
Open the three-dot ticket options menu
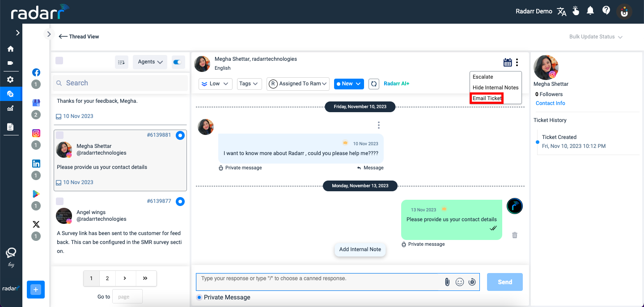coord(517,63)
